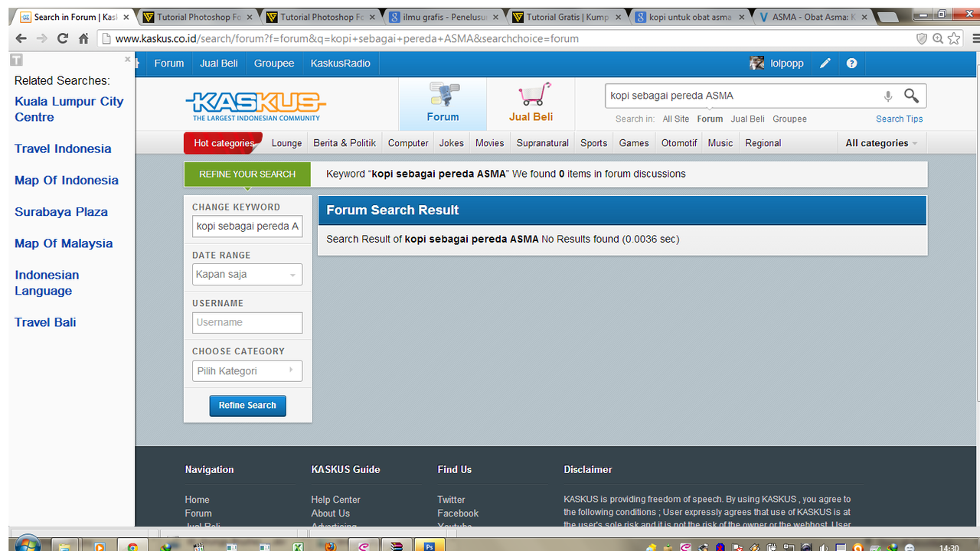This screenshot has height=551, width=980.
Task: Expand the 'Pilih Kategori' category dropdown
Action: pyautogui.click(x=247, y=371)
